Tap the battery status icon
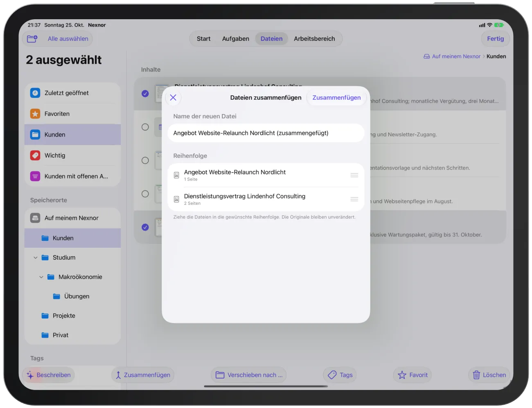This screenshot has height=408, width=532. point(499,25)
